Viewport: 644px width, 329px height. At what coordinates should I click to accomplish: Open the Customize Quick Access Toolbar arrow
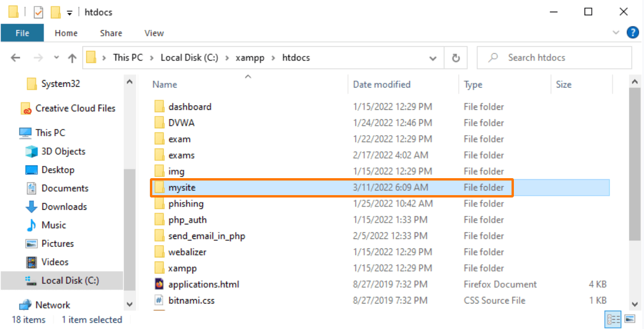(x=69, y=13)
